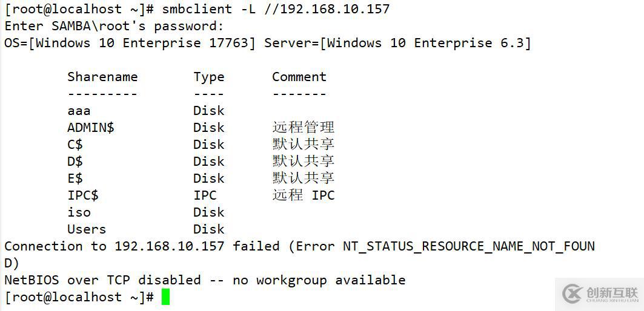Click the D$ share name
This screenshot has height=311, width=644.
[75, 162]
